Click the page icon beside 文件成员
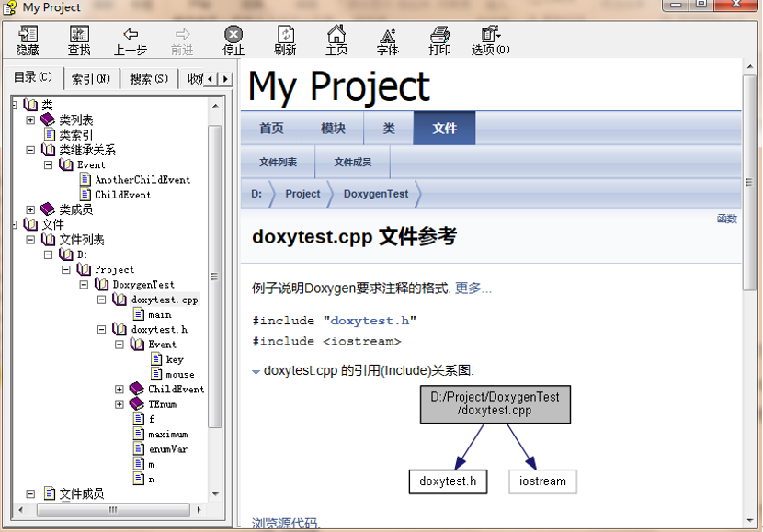This screenshot has width=763, height=532. [50, 493]
